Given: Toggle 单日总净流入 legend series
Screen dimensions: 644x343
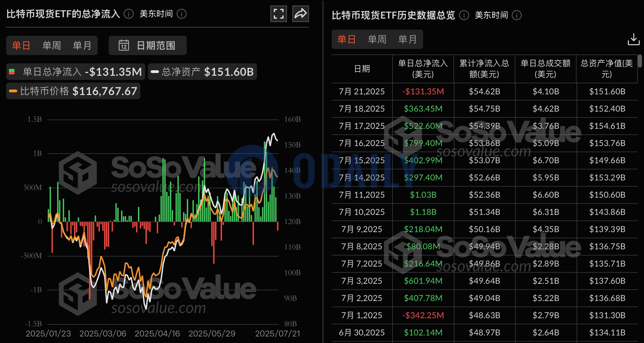Looking at the screenshot, I should pos(76,72).
